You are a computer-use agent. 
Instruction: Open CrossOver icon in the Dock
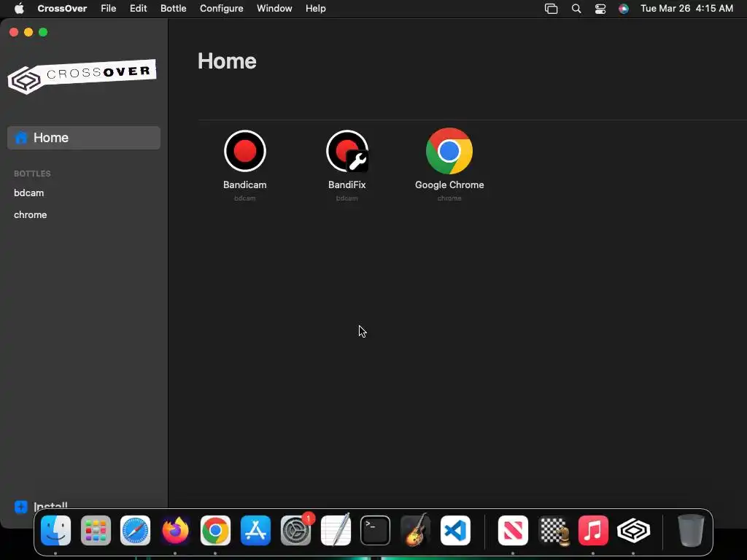pos(633,530)
